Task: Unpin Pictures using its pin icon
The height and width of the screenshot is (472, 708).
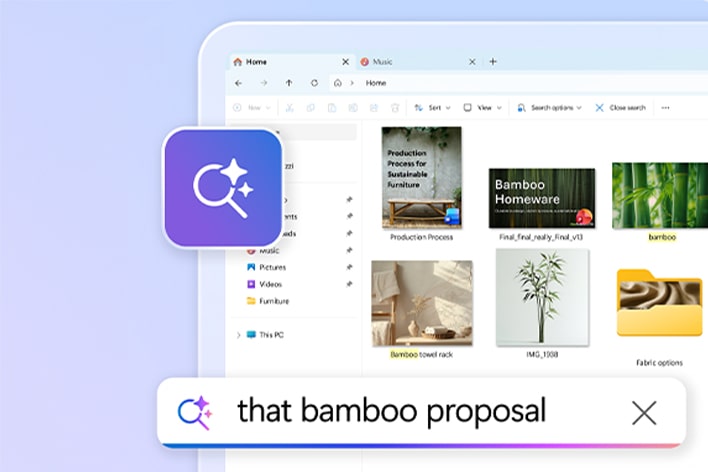Action: point(349,267)
